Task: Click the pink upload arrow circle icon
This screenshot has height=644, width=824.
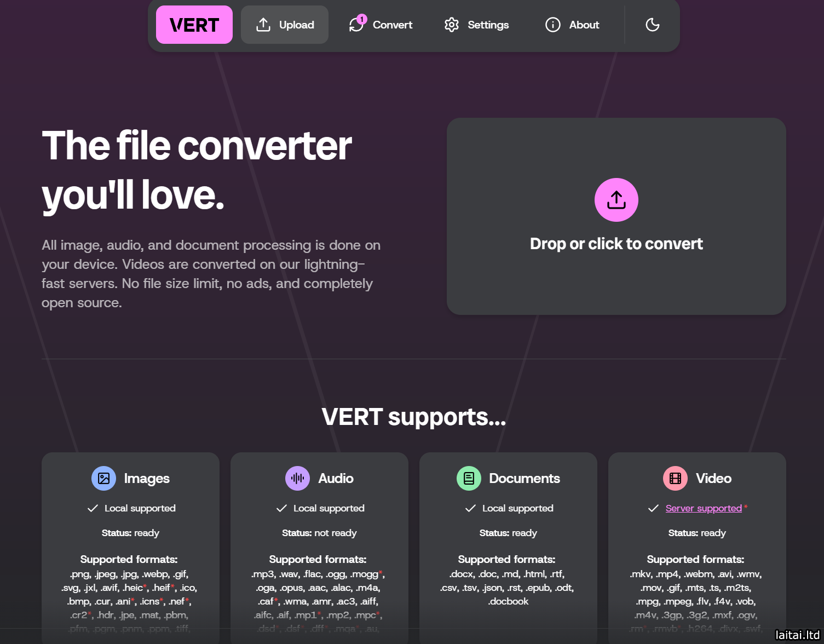Action: tap(616, 200)
